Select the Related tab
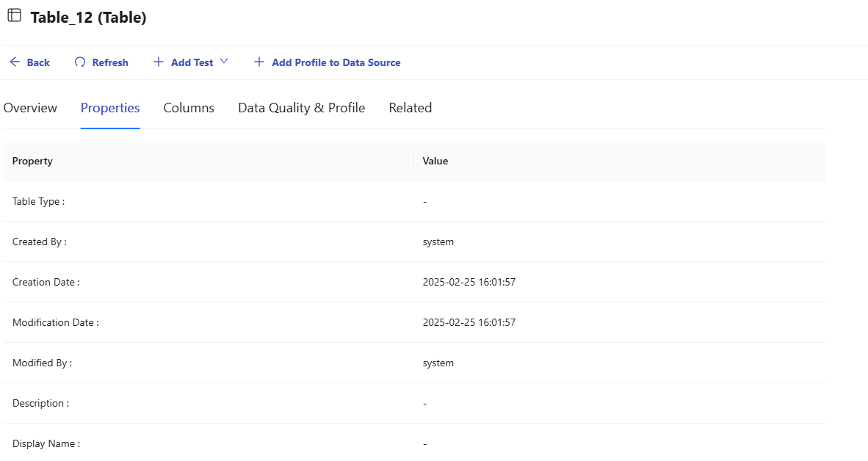 [410, 108]
